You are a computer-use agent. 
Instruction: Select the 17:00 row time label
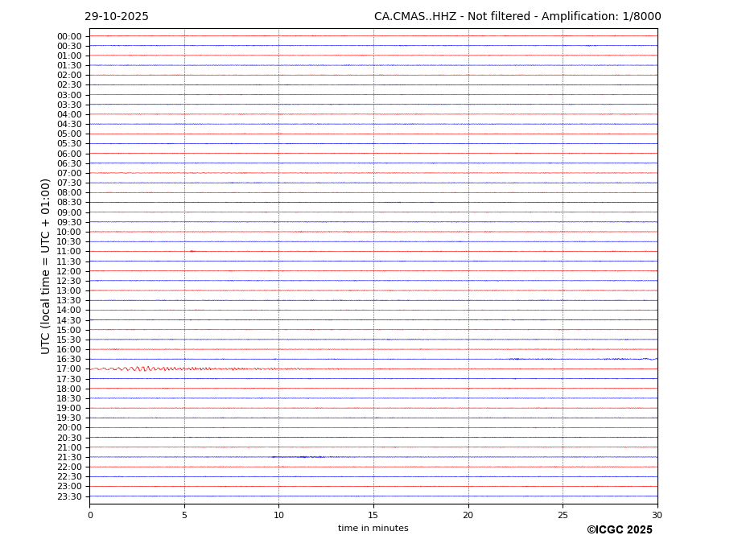tap(69, 369)
